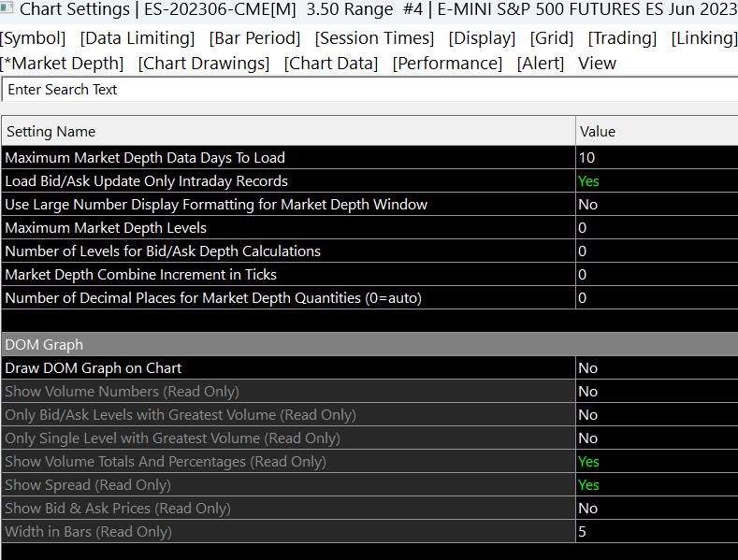Image resolution: width=738 pixels, height=560 pixels.
Task: Select Show Volume Numbers (Read Only) label
Action: 122,392
